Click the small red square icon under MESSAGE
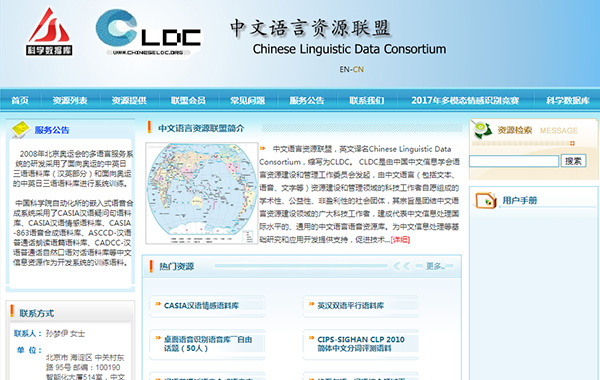Image resolution: width=600 pixels, height=380 pixels. click(x=572, y=143)
